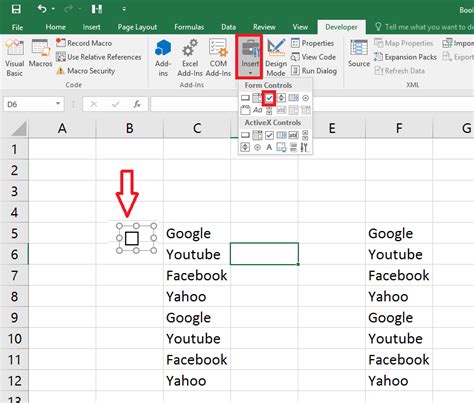
Task: Click the Undo arrow icon
Action: coord(42,9)
